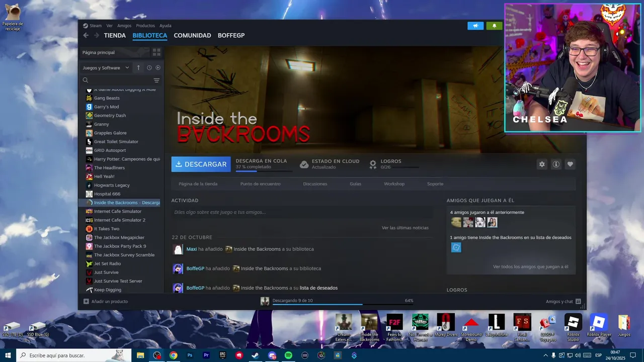The height and width of the screenshot is (362, 644).
Task: Open Roblox Studio desktop shortcut
Action: 573,328
